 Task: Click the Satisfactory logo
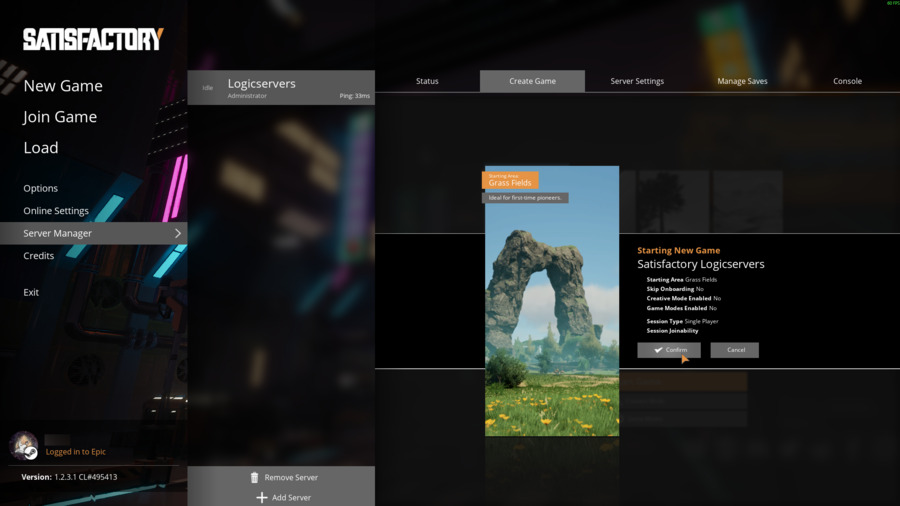pyautogui.click(x=94, y=40)
